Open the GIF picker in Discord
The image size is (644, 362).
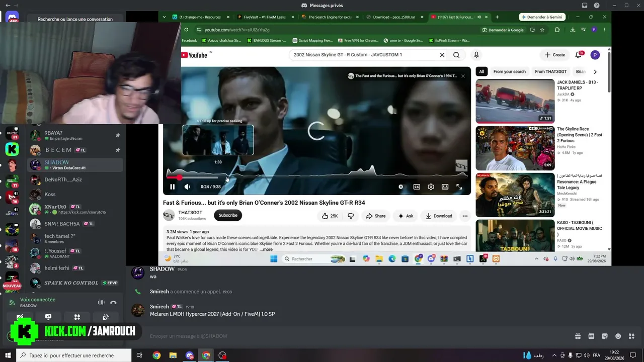591,336
